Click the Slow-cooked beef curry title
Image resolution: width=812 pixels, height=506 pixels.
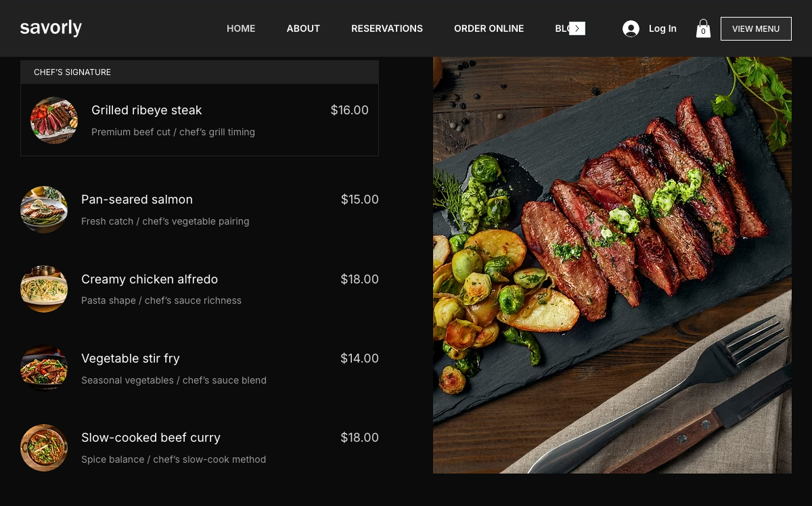[x=151, y=438]
